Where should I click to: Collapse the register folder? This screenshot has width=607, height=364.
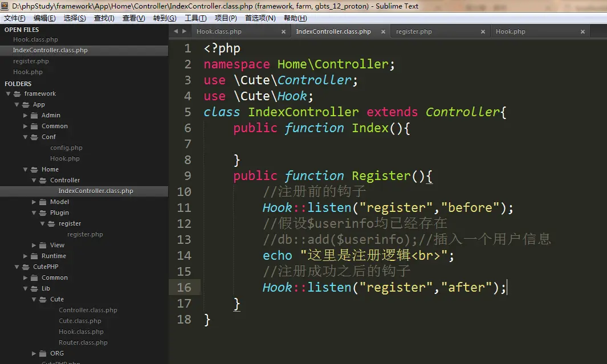coord(42,223)
